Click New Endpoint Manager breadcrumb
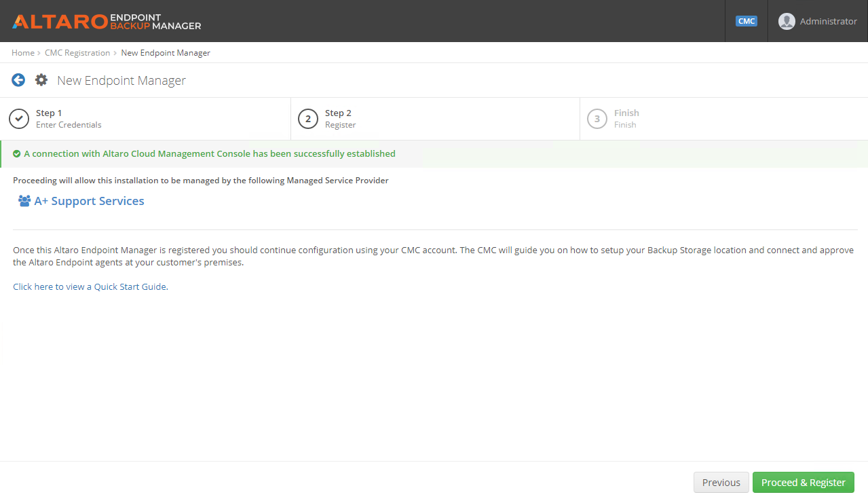Screen dimensions: 868x503 pos(166,53)
